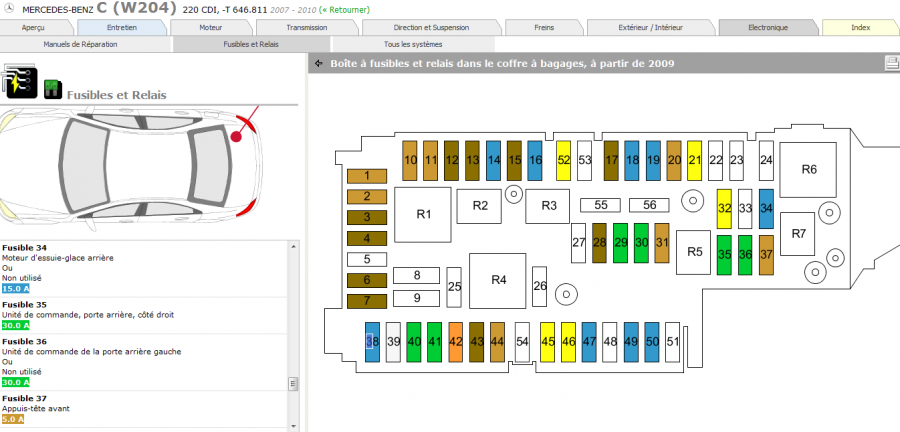Click the green fuse icon beside Fusibles et Relais
Viewport: 900px width, 432px height.
(53, 89)
